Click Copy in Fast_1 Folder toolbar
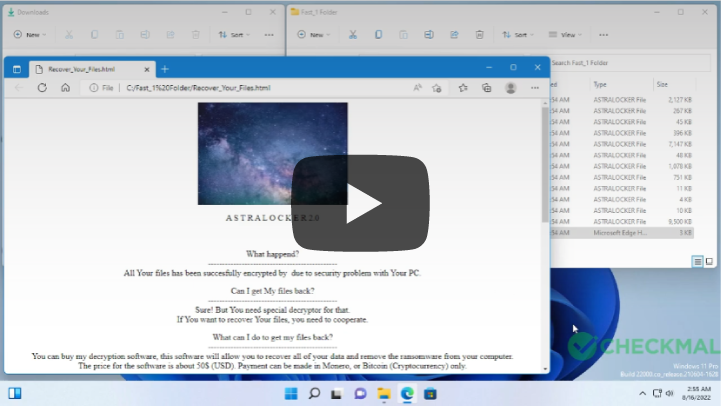This screenshot has height=407, width=721. coord(378,34)
